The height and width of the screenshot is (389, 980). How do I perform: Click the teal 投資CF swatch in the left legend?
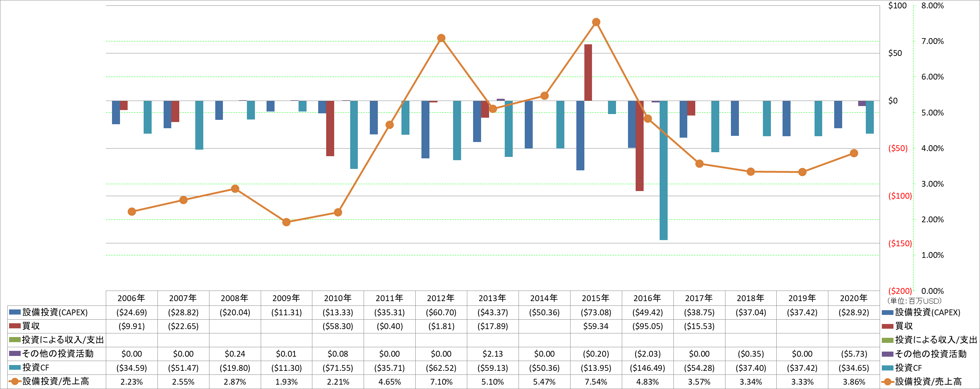coord(15,367)
